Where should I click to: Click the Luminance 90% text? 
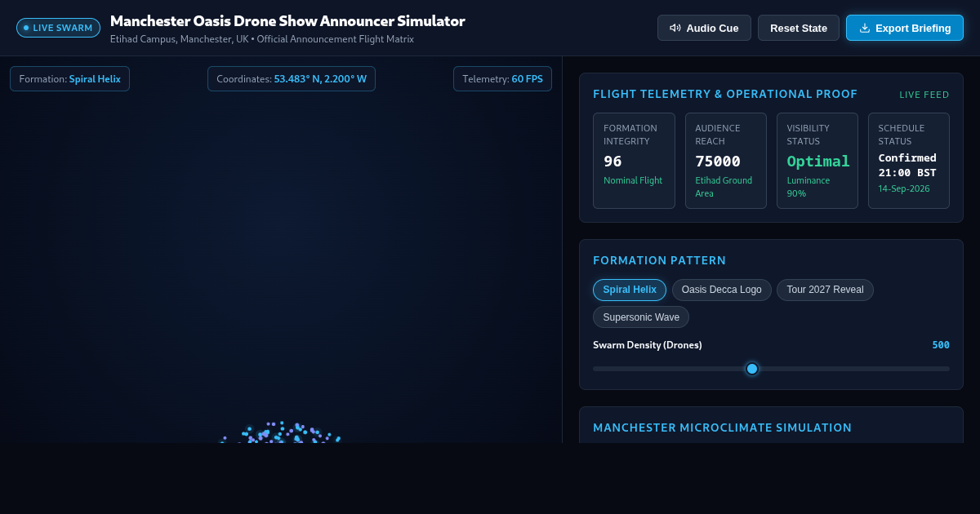pyautogui.click(x=808, y=187)
